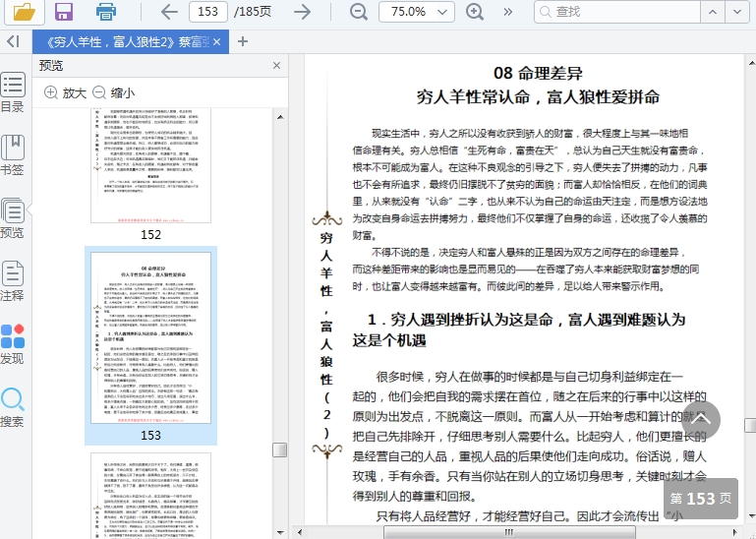Expand more toolbar tools with double chevron
The width and height of the screenshot is (756, 539).
point(508,12)
